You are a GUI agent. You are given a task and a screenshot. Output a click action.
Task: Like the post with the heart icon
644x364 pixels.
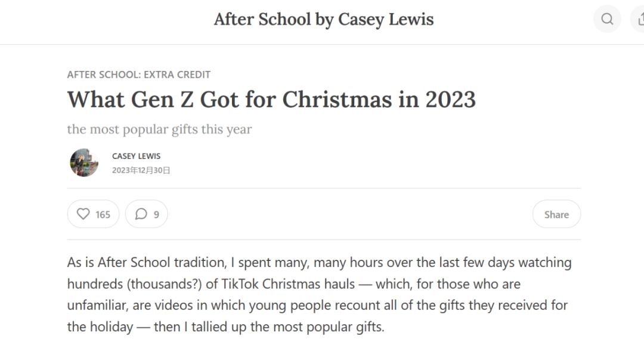(83, 214)
